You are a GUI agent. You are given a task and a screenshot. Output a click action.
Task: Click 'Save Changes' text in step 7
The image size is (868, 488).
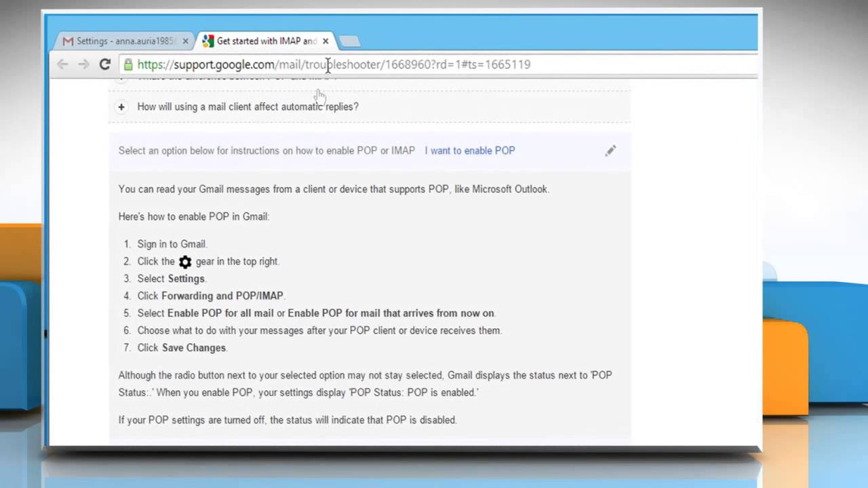[194, 348]
